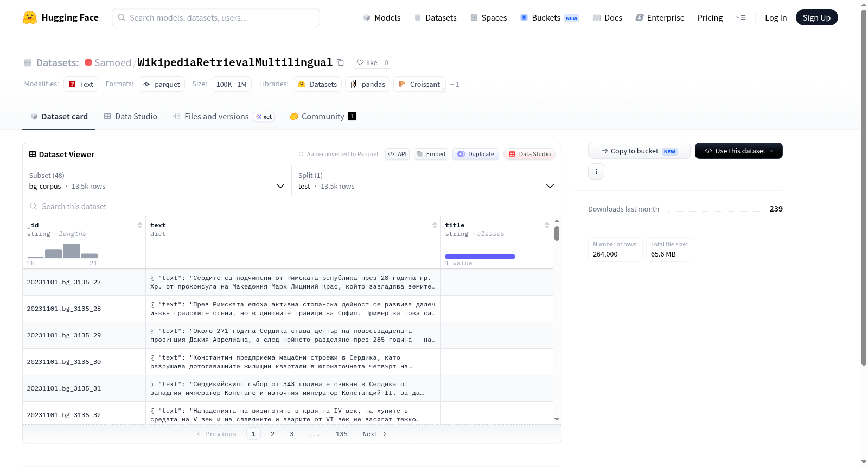Go to the Pricing page
Viewport: 868px width, 467px height.
click(x=710, y=17)
